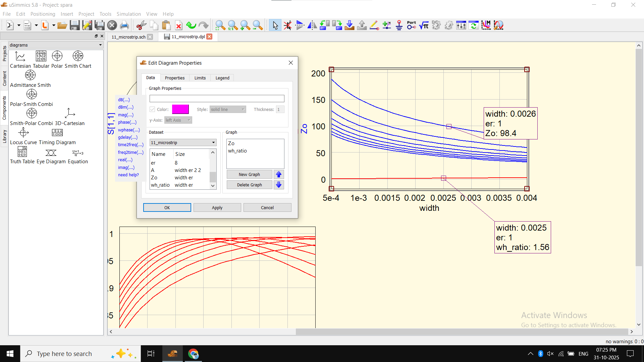Toggle the Color checkbox in Graph Properties
The height and width of the screenshot is (362, 644).
pos(152,110)
